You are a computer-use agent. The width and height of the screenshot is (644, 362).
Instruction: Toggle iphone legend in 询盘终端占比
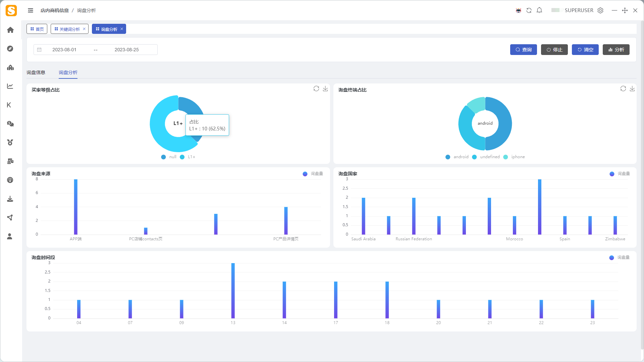tap(514, 157)
